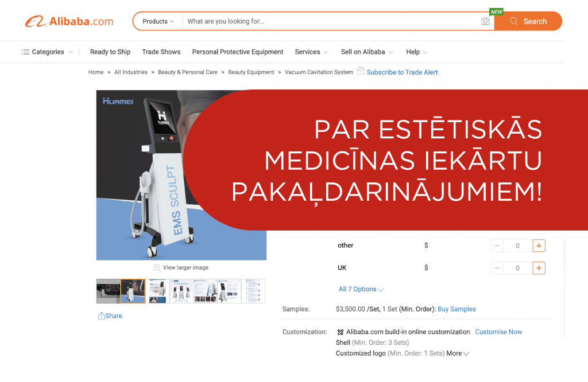Click the Share link

(110, 315)
